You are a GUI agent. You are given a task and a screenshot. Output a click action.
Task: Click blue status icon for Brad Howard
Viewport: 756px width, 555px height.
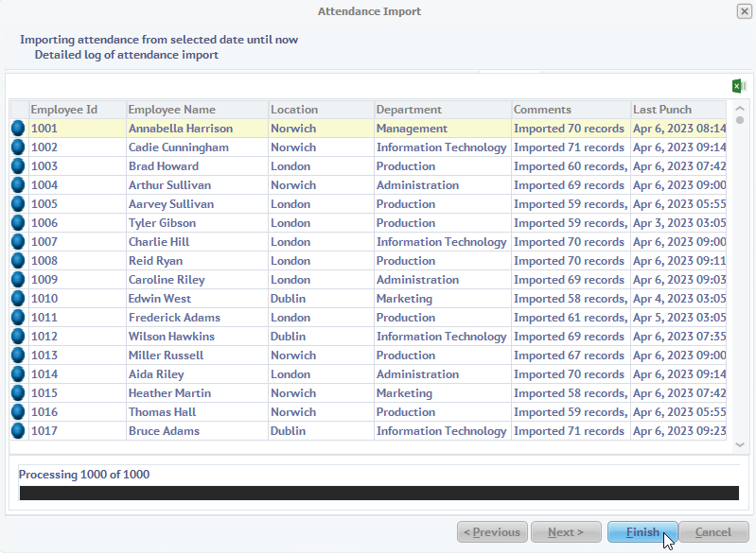18,166
